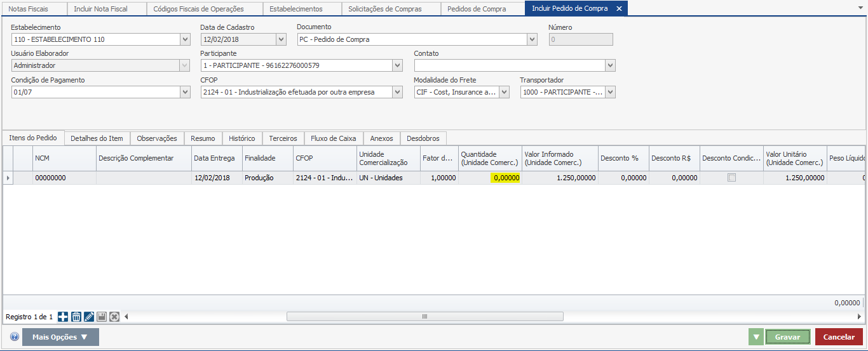Image resolution: width=868 pixels, height=351 pixels.
Task: Click the floppy disk save record icon
Action: point(102,317)
